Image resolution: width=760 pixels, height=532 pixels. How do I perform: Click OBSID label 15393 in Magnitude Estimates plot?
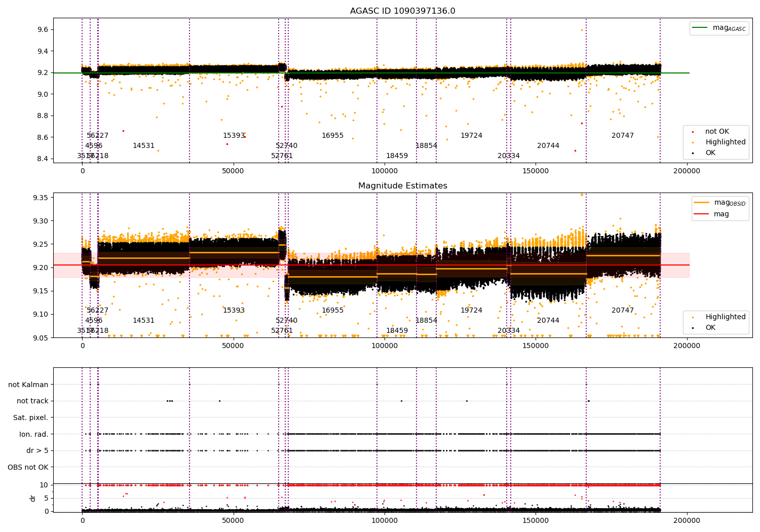[x=234, y=311]
